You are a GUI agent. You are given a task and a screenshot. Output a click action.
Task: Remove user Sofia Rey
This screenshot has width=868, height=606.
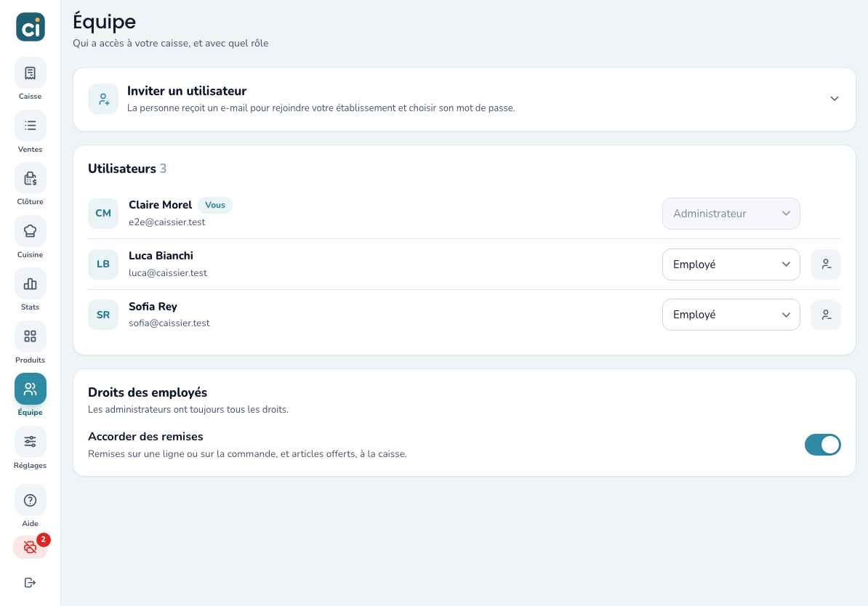click(x=826, y=315)
